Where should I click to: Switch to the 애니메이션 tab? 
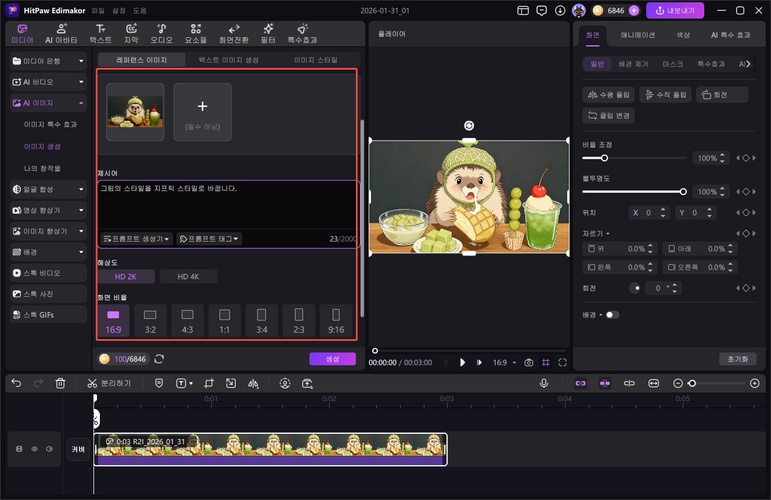(637, 35)
